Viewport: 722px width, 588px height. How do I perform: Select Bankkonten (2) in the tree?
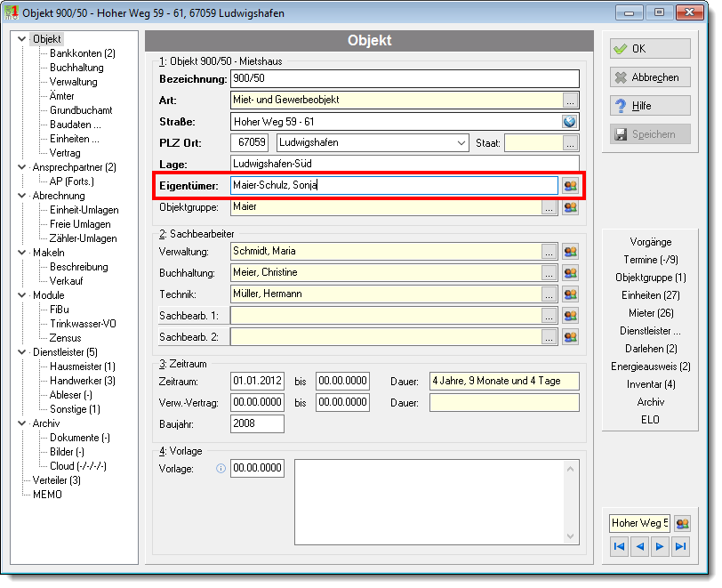pyautogui.click(x=83, y=53)
